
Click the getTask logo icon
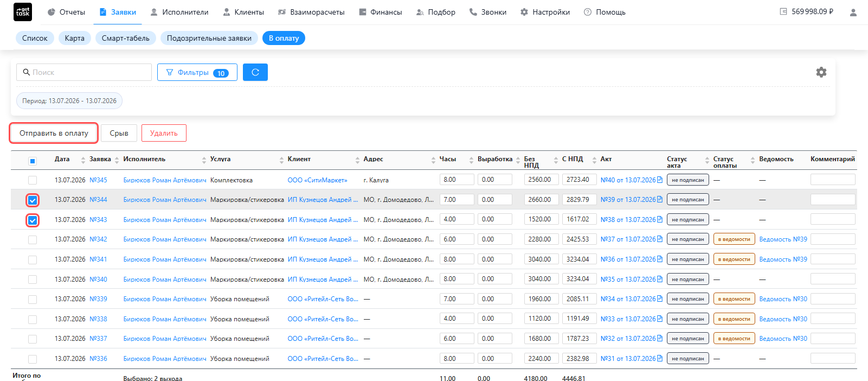click(x=23, y=12)
